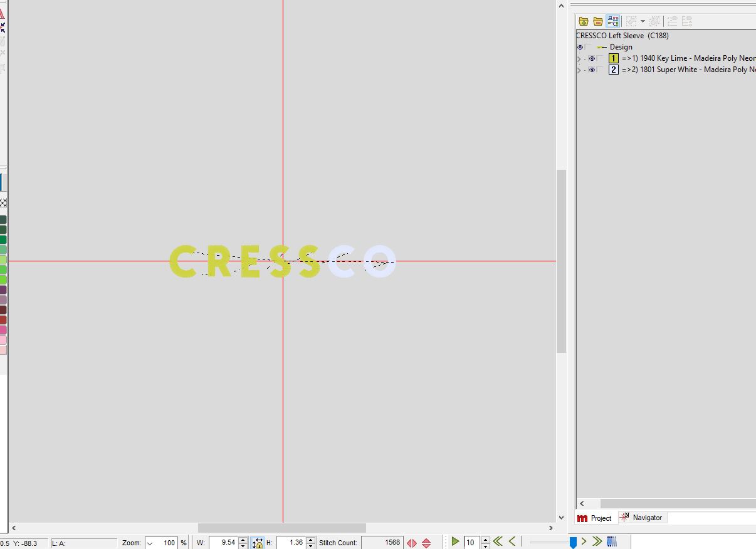The width and height of the screenshot is (756, 549).
Task: Click the greyed group selection icon
Action: point(631,21)
